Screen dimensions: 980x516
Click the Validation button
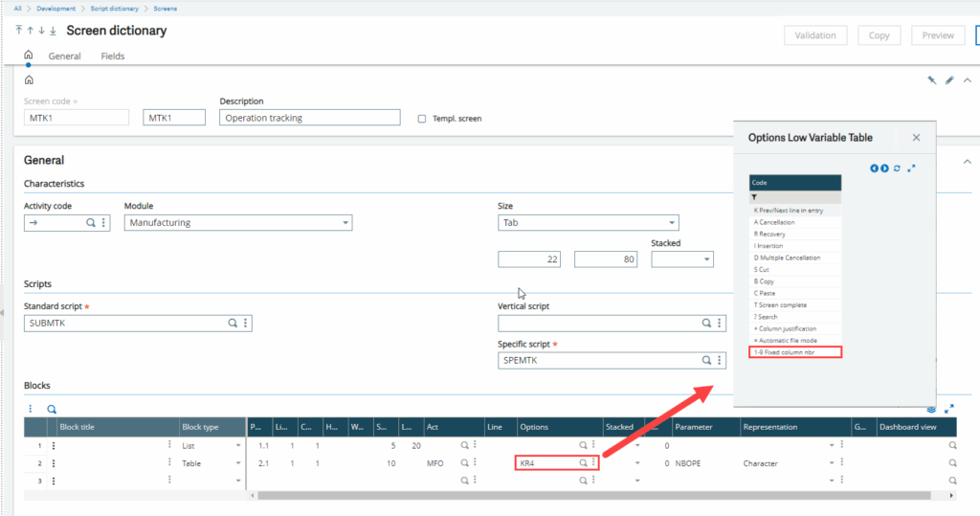(815, 35)
